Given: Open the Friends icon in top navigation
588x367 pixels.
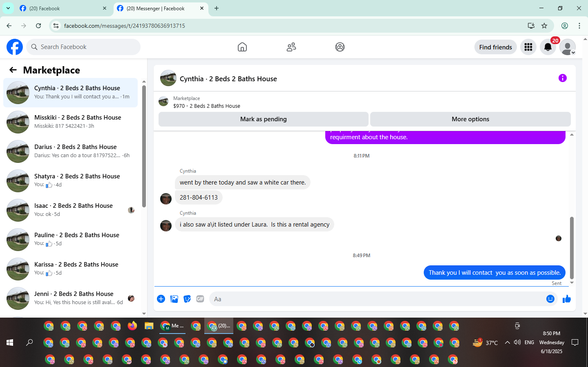Looking at the screenshot, I should (291, 47).
